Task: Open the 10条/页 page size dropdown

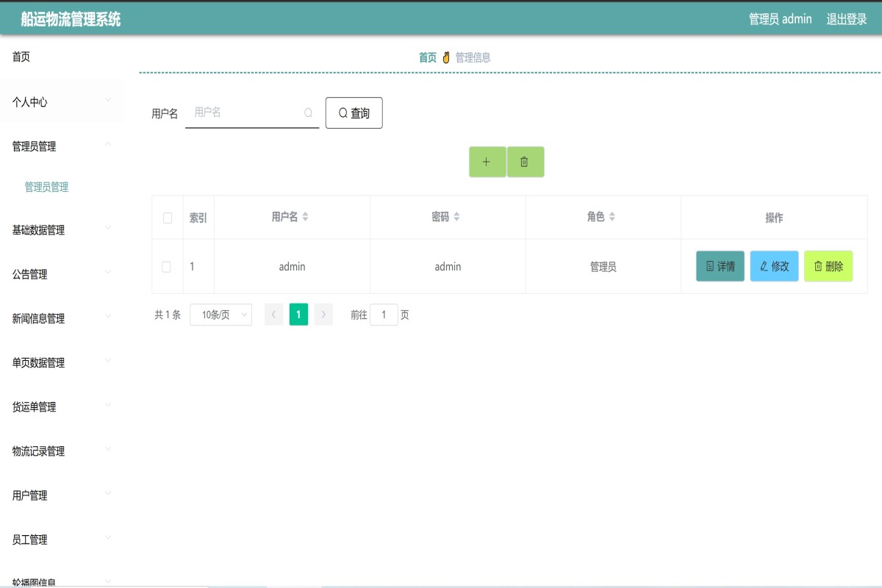Action: click(x=220, y=314)
